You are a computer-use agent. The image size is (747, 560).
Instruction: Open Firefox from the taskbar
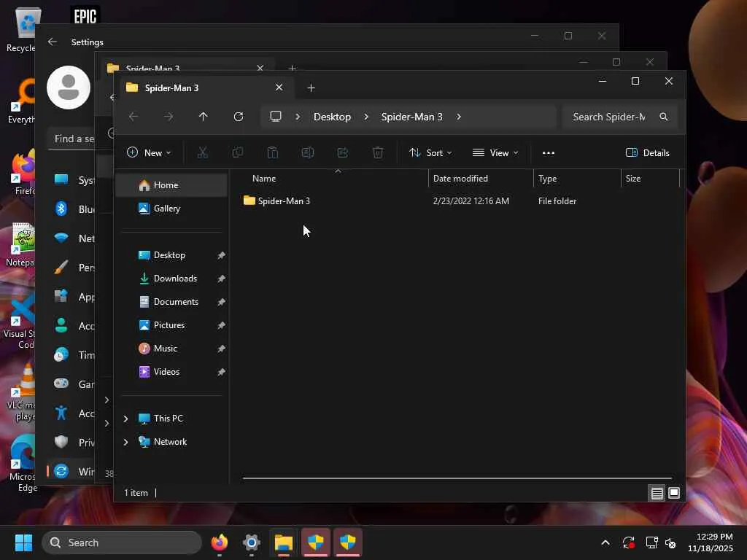(x=220, y=542)
